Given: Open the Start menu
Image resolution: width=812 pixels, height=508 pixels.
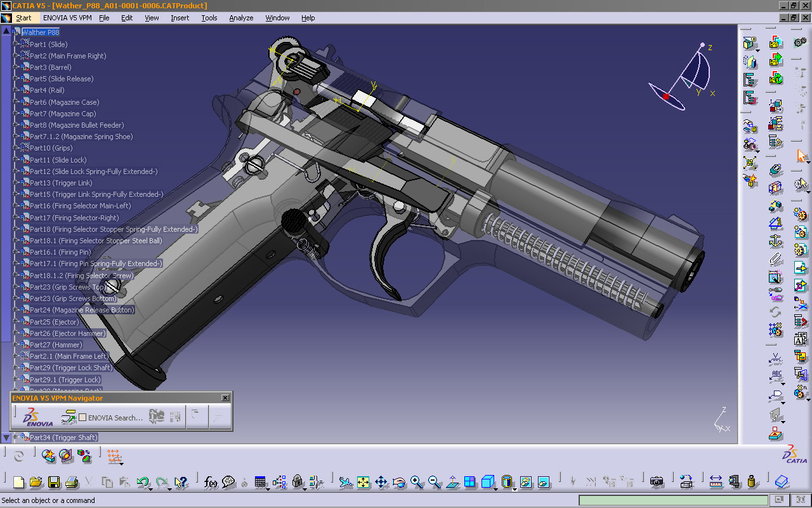Looking at the screenshot, I should [23, 18].
